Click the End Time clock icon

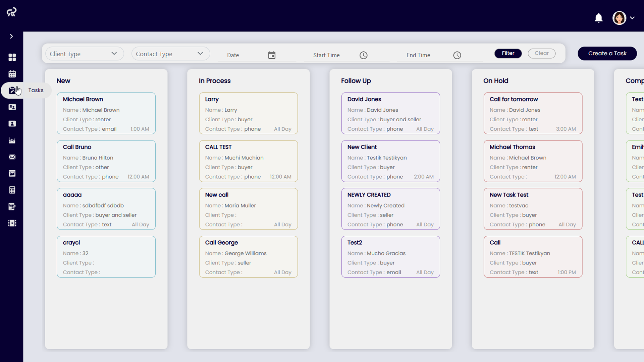pos(457,55)
